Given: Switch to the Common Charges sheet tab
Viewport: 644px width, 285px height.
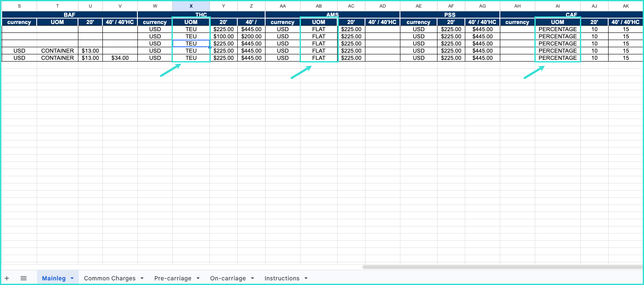Looking at the screenshot, I should click(x=110, y=278).
